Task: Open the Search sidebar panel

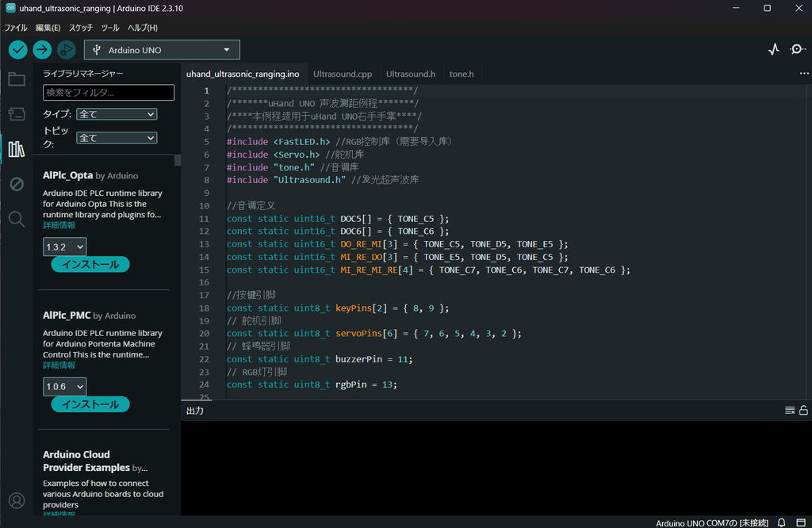Action: (x=17, y=219)
